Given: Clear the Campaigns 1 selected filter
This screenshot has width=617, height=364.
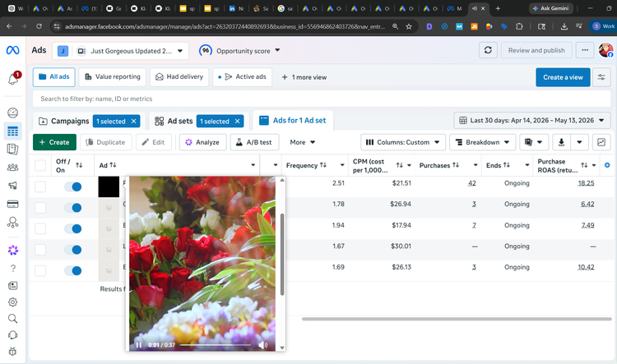Looking at the screenshot, I should pyautogui.click(x=134, y=122).
